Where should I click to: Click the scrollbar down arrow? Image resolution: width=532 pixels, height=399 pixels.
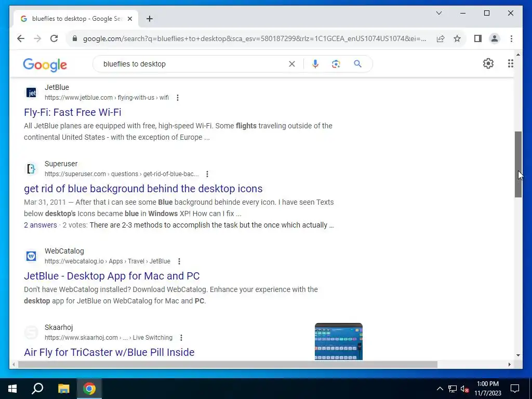pos(518,355)
